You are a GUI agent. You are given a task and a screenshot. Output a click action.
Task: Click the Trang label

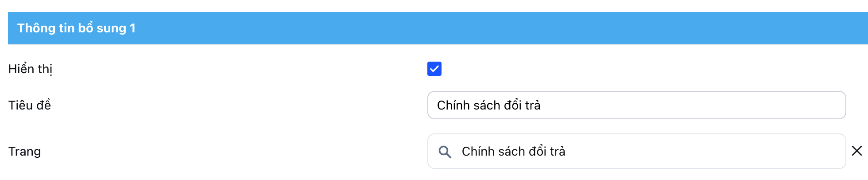pos(24,152)
